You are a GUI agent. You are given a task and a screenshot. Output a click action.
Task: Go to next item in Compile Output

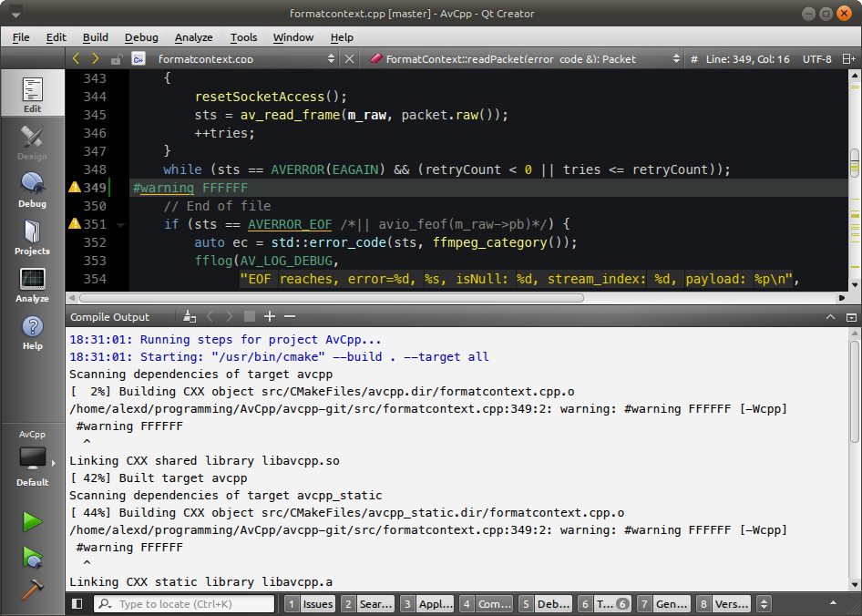coord(230,316)
